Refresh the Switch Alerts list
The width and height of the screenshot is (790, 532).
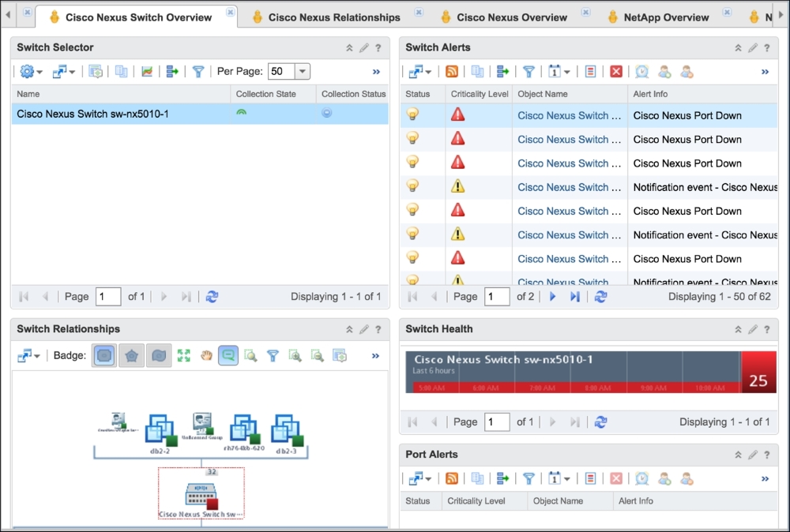[x=600, y=297]
